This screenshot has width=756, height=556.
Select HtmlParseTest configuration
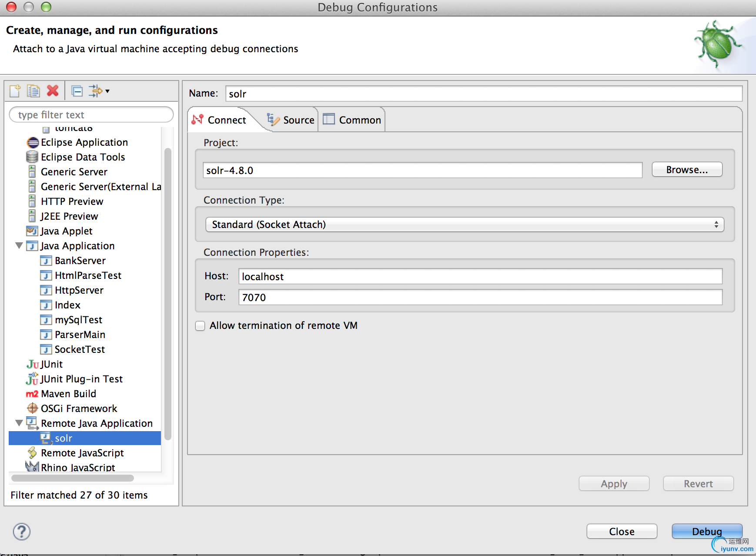(88, 275)
